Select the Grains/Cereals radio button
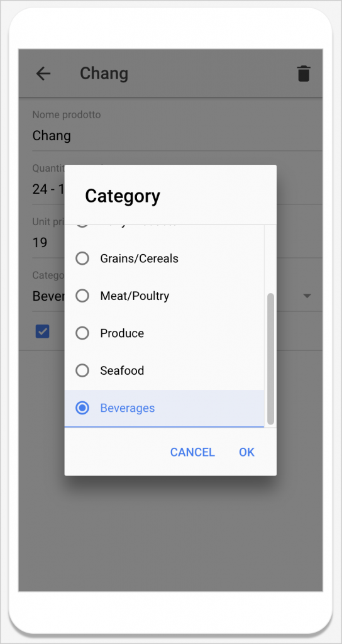The width and height of the screenshot is (342, 644). point(82,258)
